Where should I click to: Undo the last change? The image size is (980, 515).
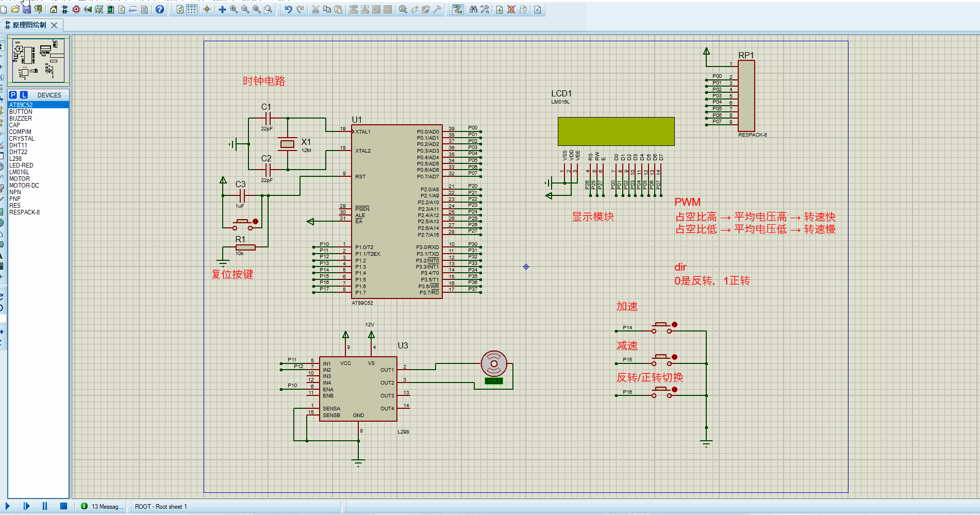point(288,9)
